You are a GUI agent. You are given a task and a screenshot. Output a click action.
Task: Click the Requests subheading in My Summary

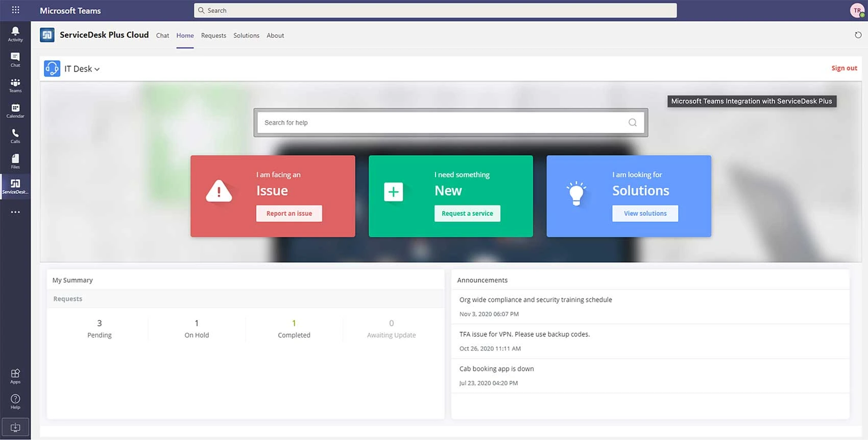[67, 299]
